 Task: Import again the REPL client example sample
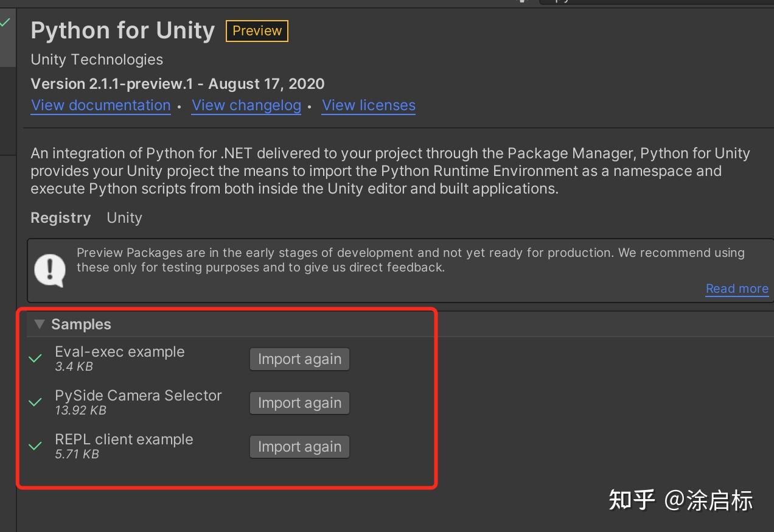coord(299,446)
